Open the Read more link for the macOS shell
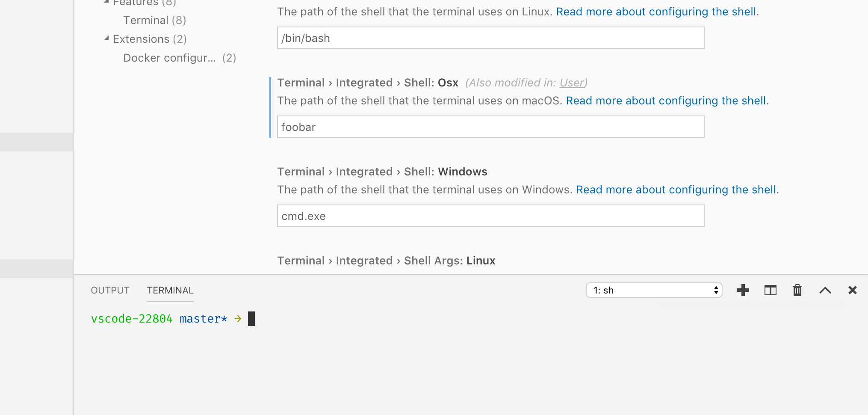 click(x=666, y=101)
